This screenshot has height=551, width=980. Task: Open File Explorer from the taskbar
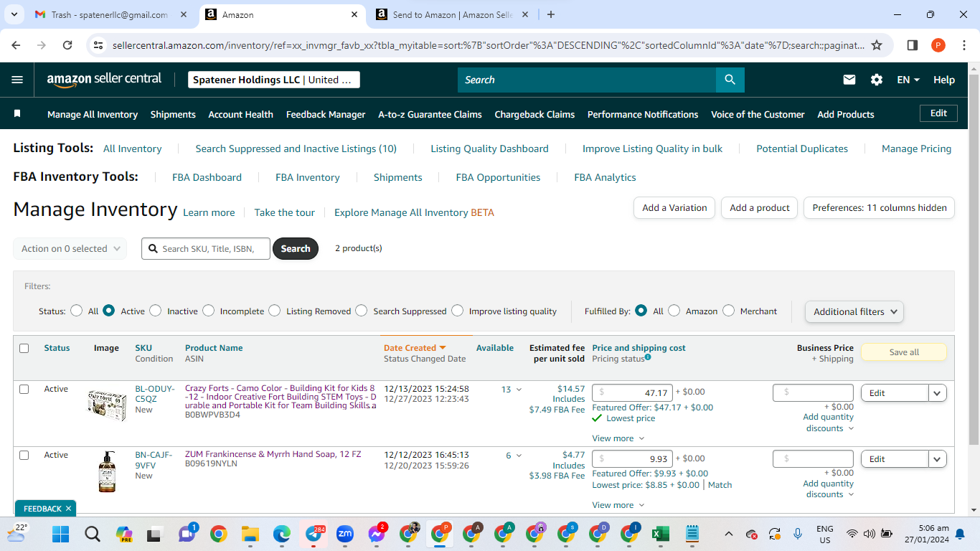(x=250, y=534)
